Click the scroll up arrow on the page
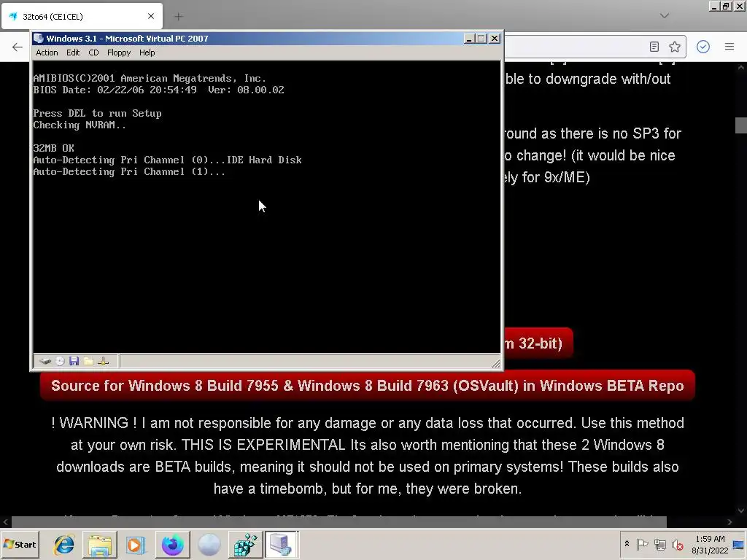The image size is (747, 560). click(x=741, y=68)
